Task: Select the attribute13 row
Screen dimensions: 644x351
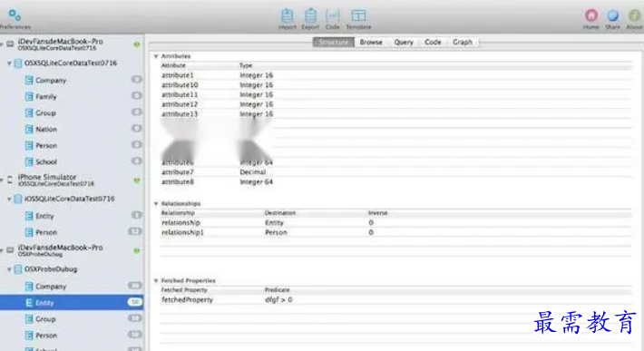Action: [396, 113]
